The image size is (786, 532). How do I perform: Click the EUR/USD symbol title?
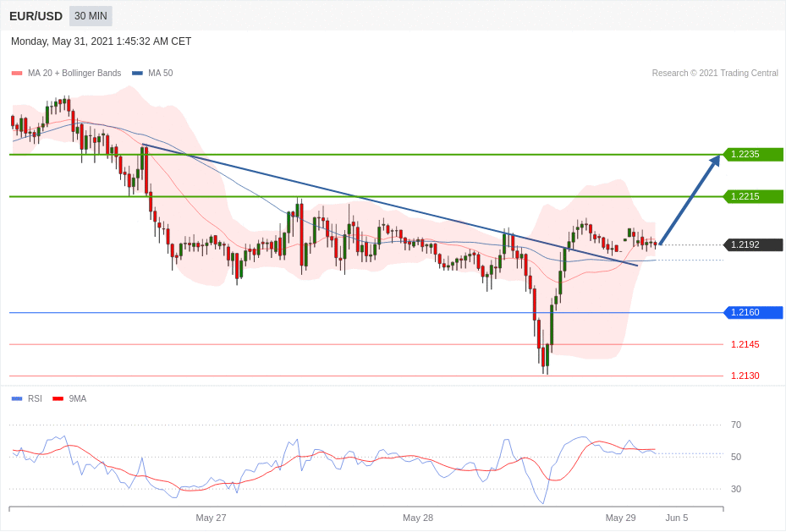pyautogui.click(x=36, y=16)
